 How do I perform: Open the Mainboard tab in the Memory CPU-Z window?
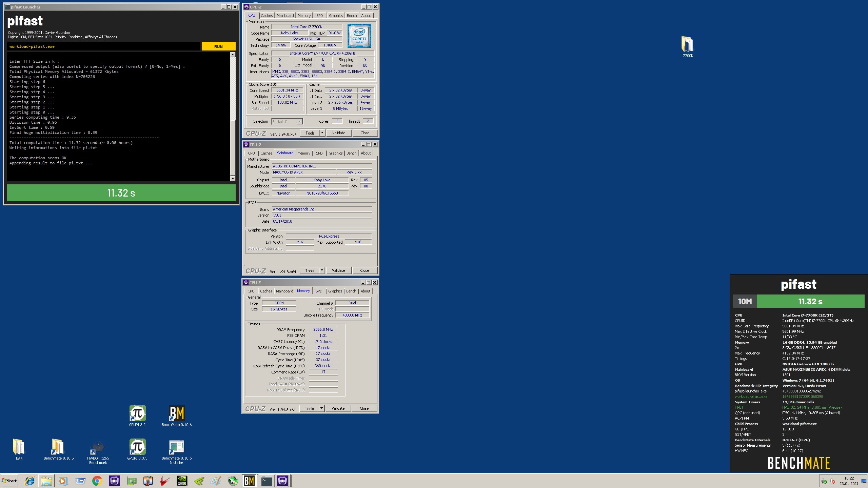[284, 291]
